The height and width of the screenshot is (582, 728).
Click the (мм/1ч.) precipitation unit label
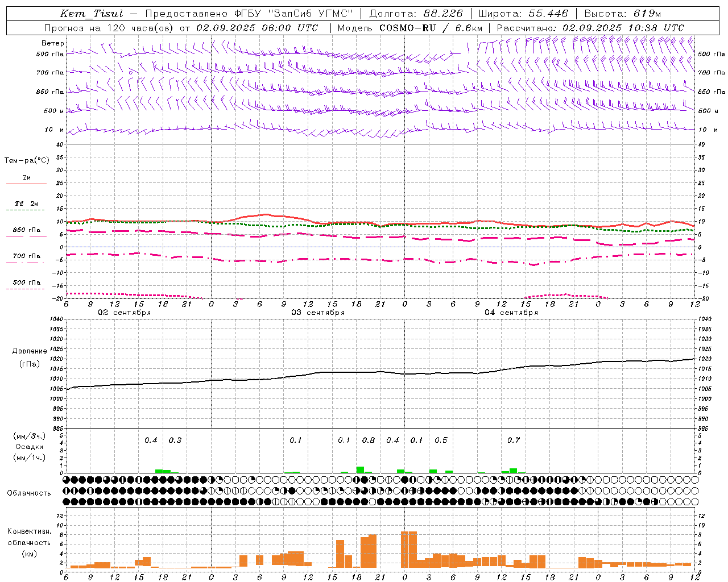(30, 458)
